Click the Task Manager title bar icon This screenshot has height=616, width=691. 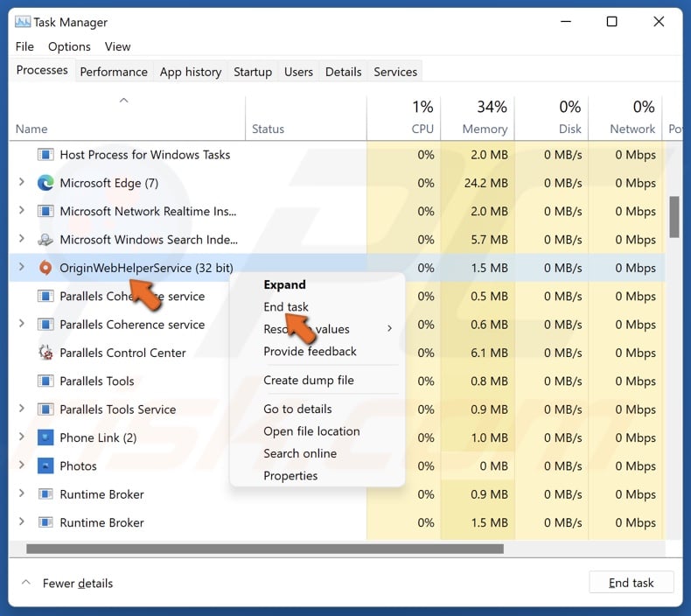[x=23, y=22]
